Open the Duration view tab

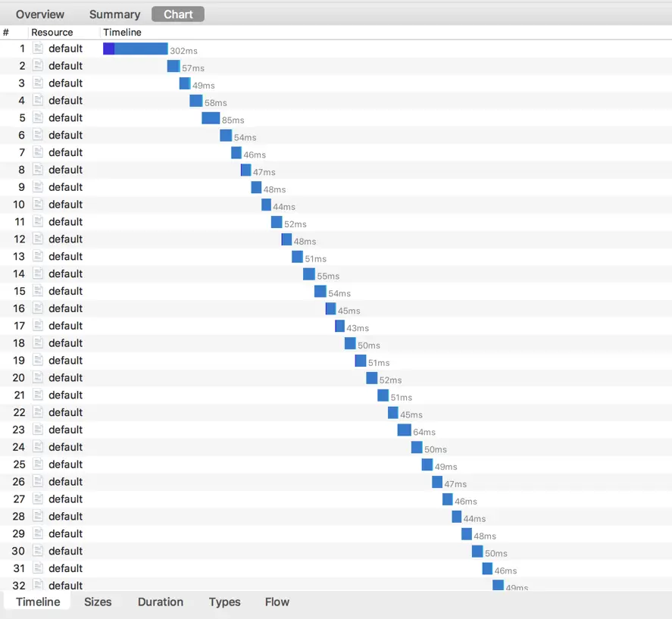click(x=161, y=602)
